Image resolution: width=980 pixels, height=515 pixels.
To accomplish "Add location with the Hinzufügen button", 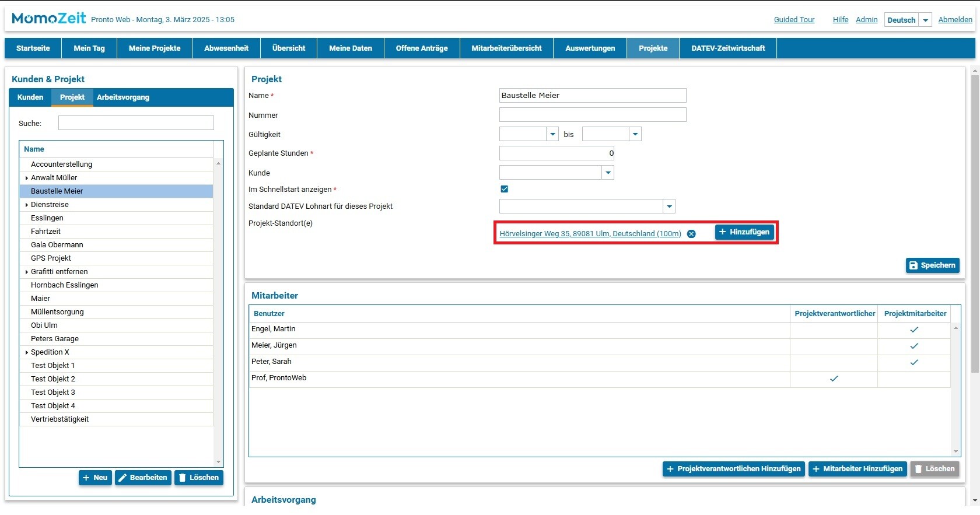I will tap(744, 232).
